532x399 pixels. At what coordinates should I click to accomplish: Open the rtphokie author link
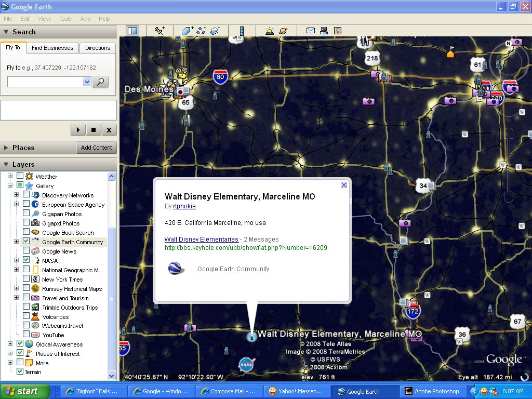184,206
